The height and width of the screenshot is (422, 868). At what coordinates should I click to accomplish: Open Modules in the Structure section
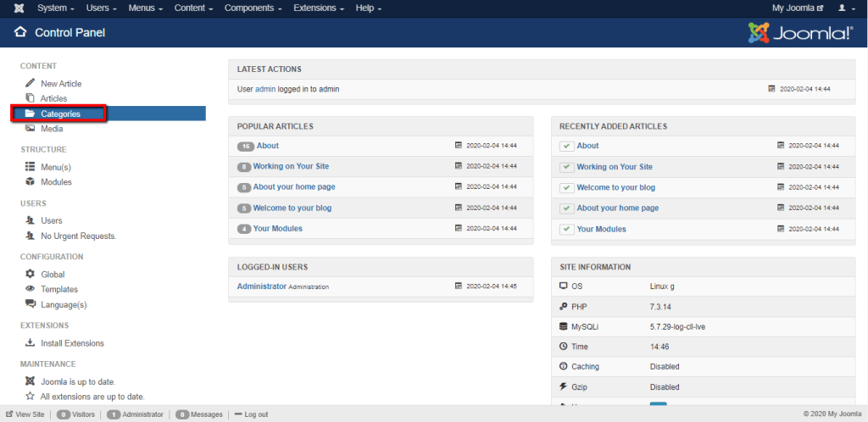point(57,182)
